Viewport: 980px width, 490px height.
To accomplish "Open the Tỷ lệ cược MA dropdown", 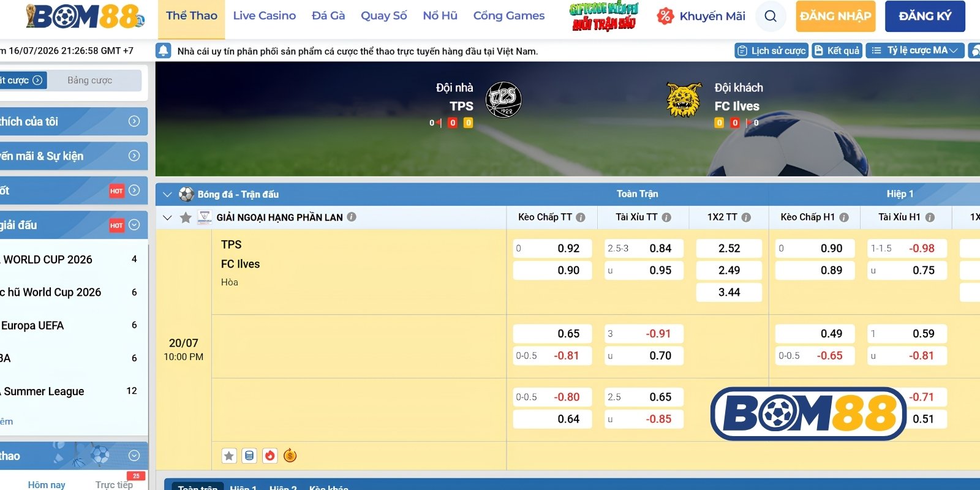I will pyautogui.click(x=915, y=51).
